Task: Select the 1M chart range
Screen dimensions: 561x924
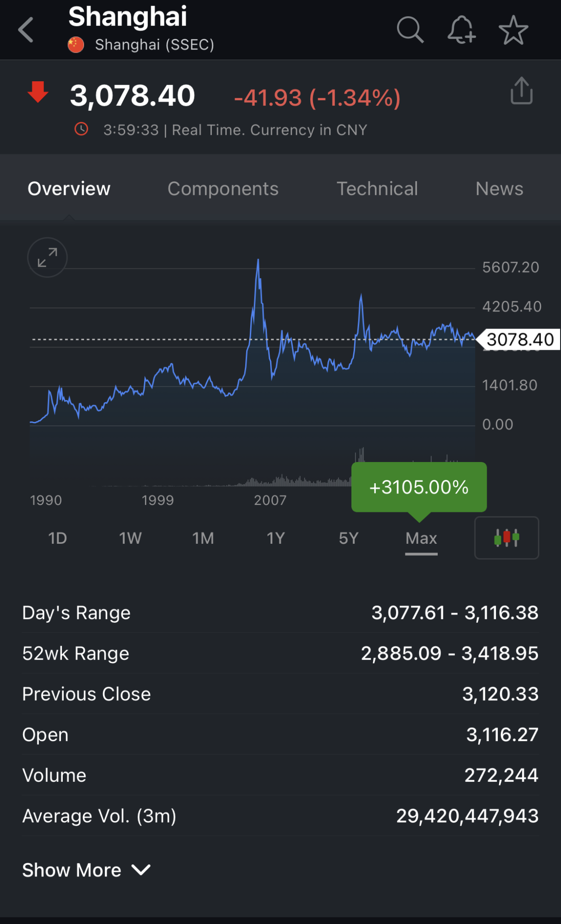Action: [203, 538]
